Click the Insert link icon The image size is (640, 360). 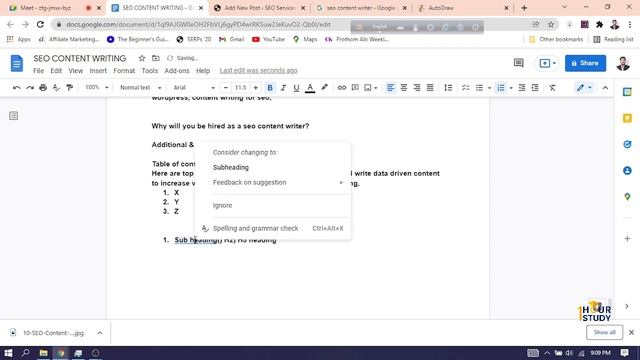point(342,88)
